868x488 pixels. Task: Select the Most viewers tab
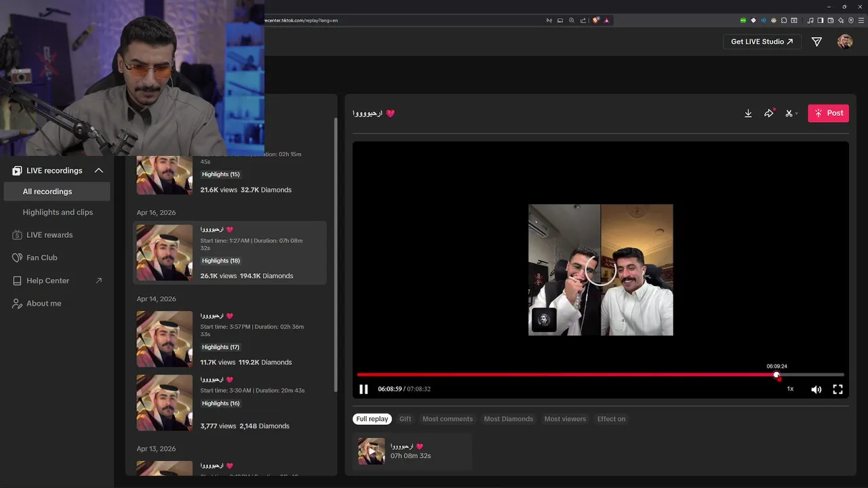click(x=565, y=419)
